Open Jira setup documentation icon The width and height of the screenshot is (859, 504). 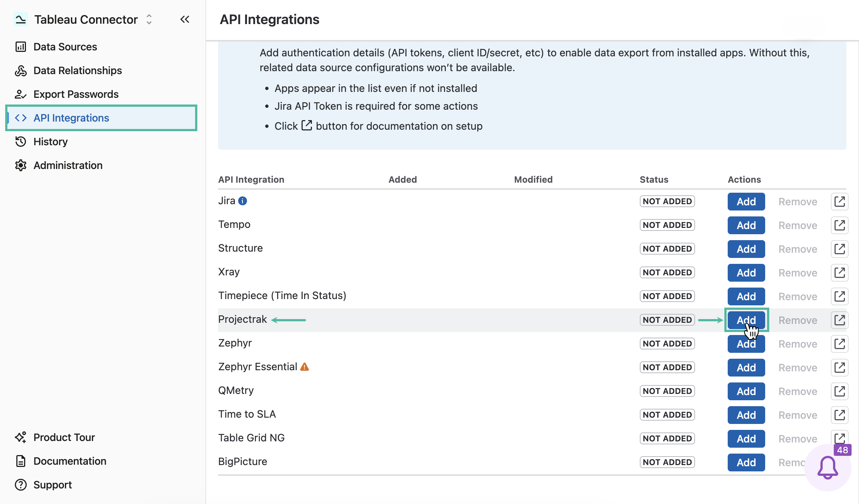[x=840, y=202]
